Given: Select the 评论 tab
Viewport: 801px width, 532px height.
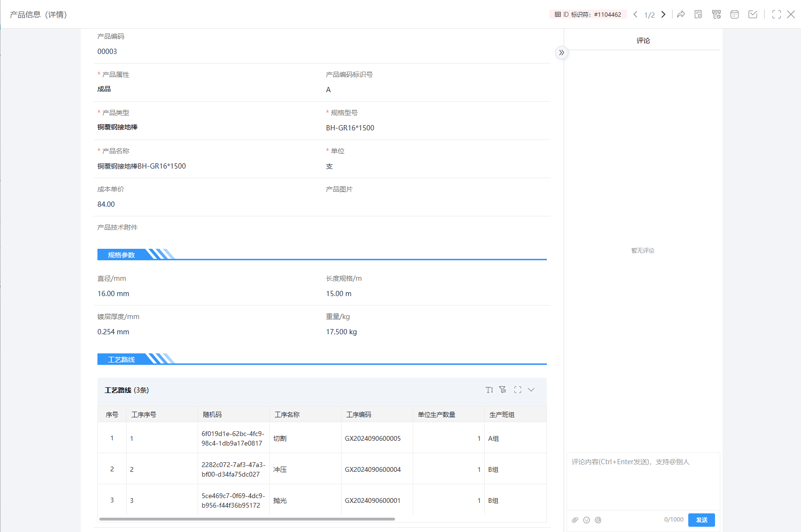Looking at the screenshot, I should point(643,41).
